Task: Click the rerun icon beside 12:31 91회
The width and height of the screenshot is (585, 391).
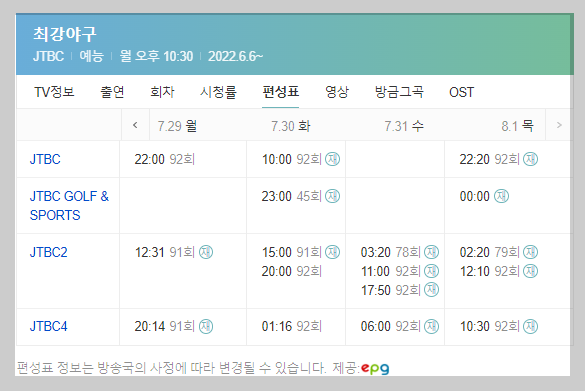Action: click(x=206, y=253)
